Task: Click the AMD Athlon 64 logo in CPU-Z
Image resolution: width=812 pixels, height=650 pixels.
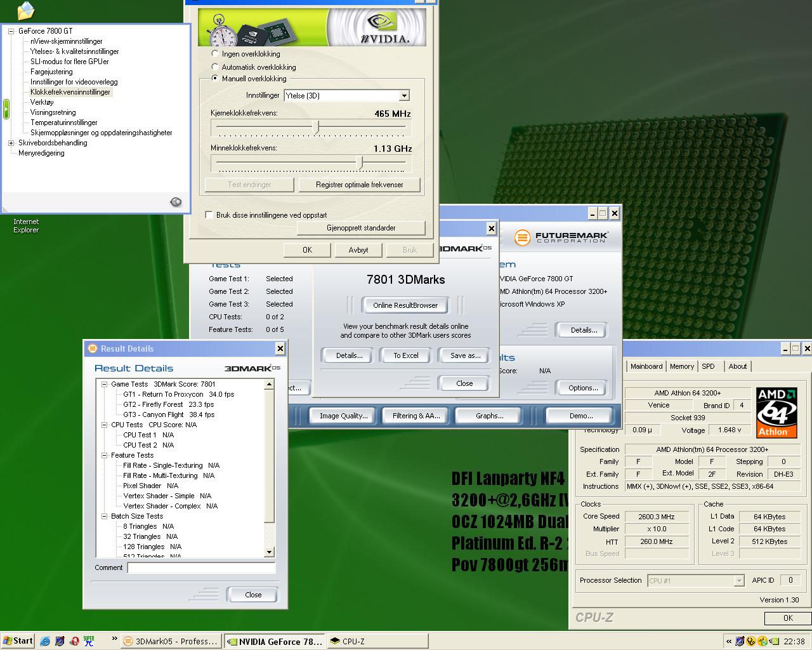Action: click(x=776, y=413)
